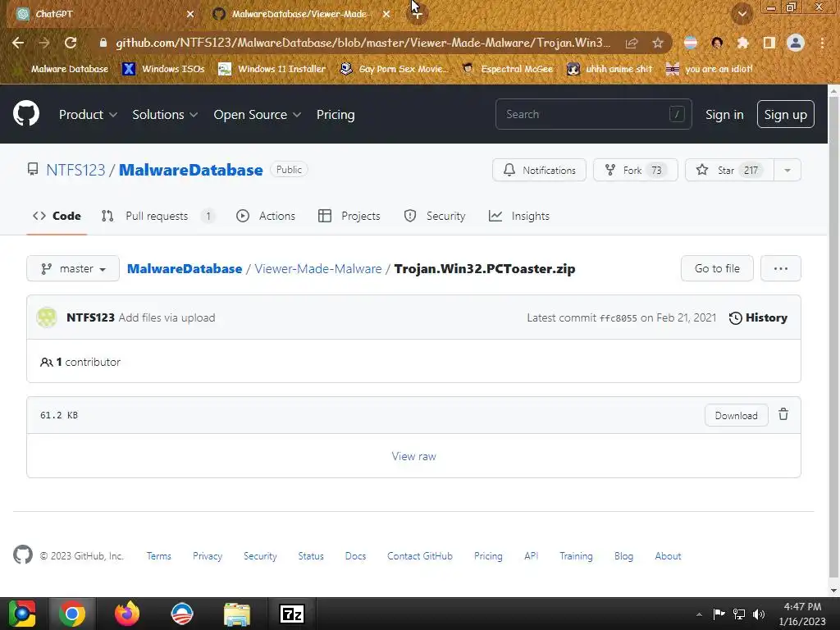Open the NTFS123 owner link
Image resolution: width=840 pixels, height=630 pixels.
click(x=75, y=171)
